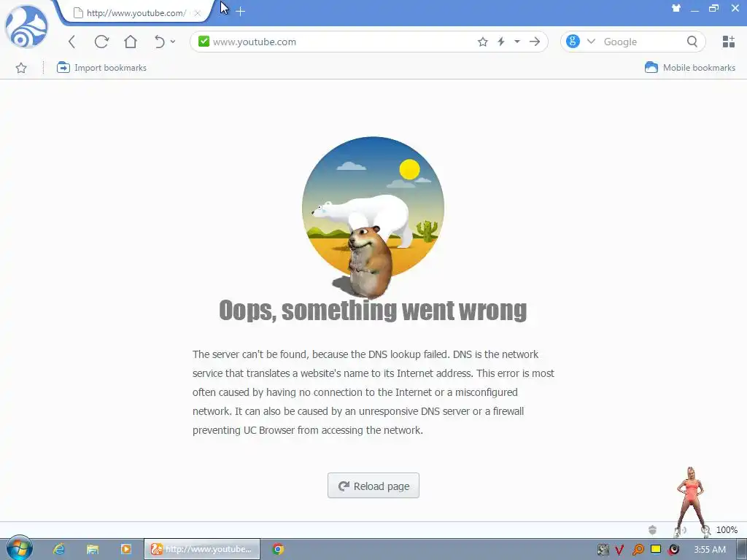747x560 pixels.
Task: Open address bar dropdown arrow
Action: [517, 42]
